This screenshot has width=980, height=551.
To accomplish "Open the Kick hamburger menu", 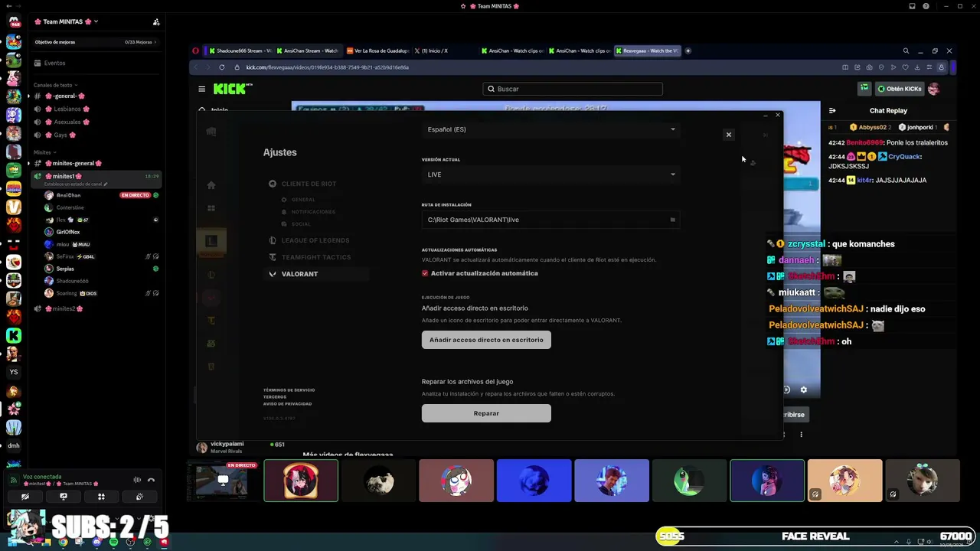I will pyautogui.click(x=201, y=89).
